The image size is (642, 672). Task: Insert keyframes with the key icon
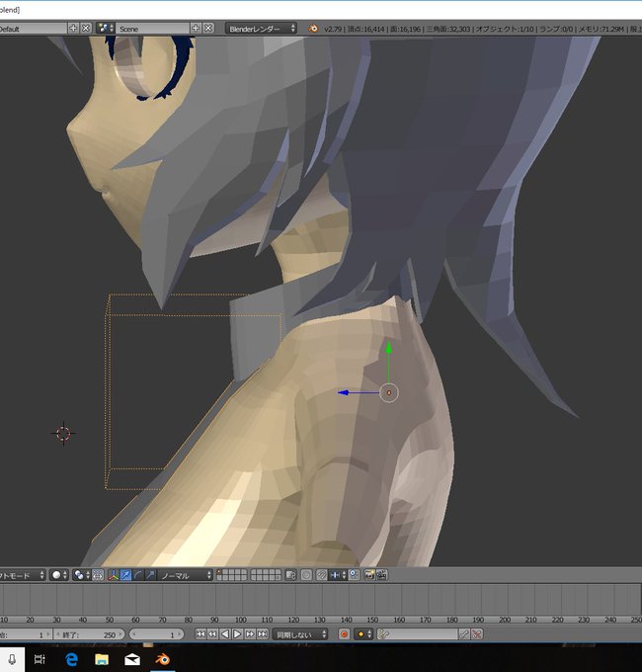tap(464, 634)
